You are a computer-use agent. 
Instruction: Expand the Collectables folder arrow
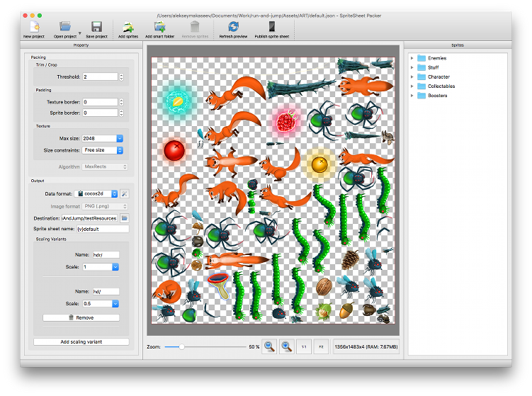(412, 86)
